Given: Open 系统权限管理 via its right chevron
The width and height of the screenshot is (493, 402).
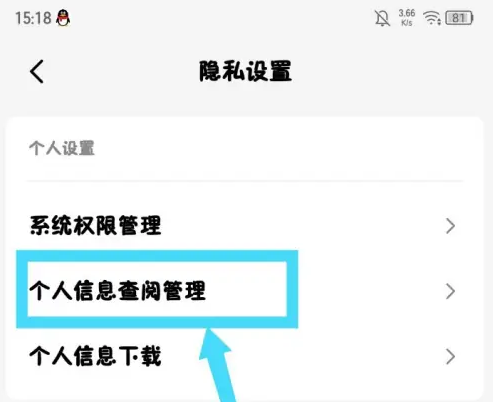Looking at the screenshot, I should pos(450,226).
